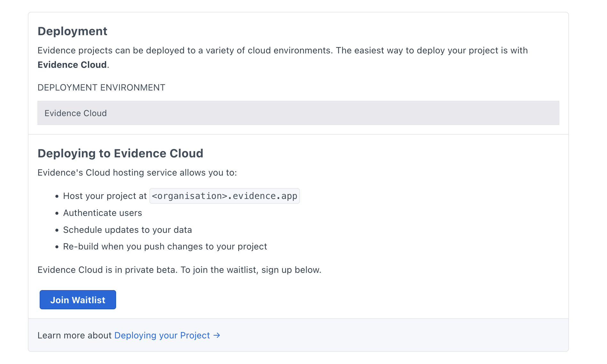
Task: Click the DEPLOYMENT ENVIRONMENT label
Action: point(101,87)
